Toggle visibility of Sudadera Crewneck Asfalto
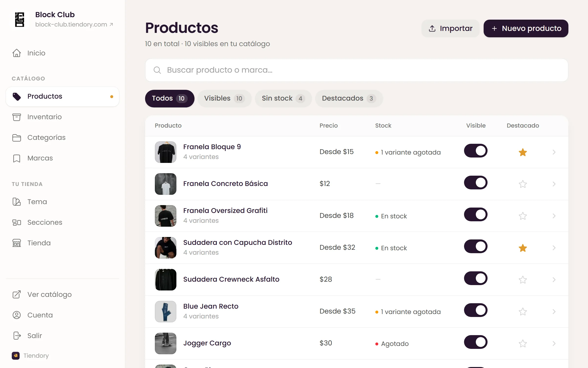 click(x=476, y=278)
